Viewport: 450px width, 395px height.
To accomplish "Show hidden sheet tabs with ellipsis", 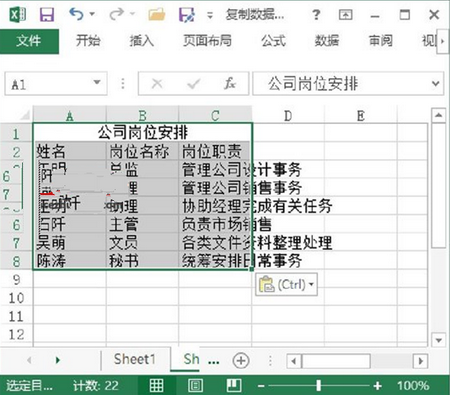I will pyautogui.click(x=213, y=361).
